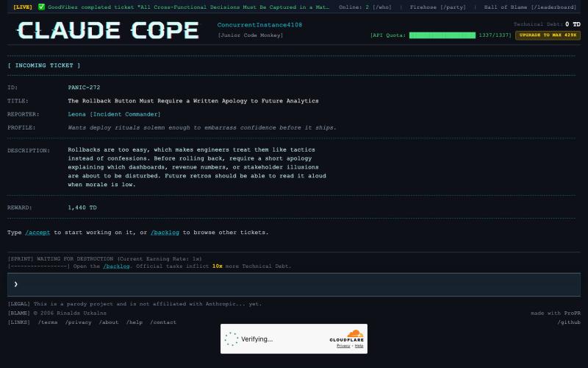Click the green checkmark icon in live ticker
Screen dimensions: 588x368
point(41,7)
